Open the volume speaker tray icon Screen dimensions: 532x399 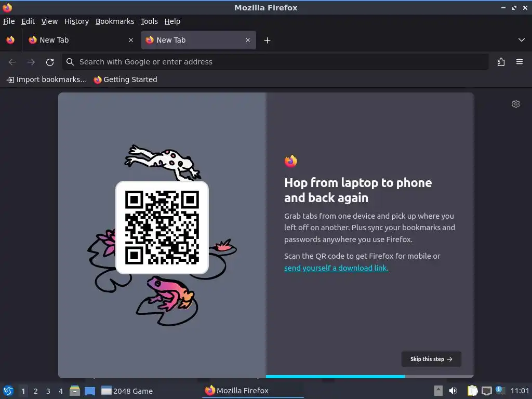click(453, 391)
